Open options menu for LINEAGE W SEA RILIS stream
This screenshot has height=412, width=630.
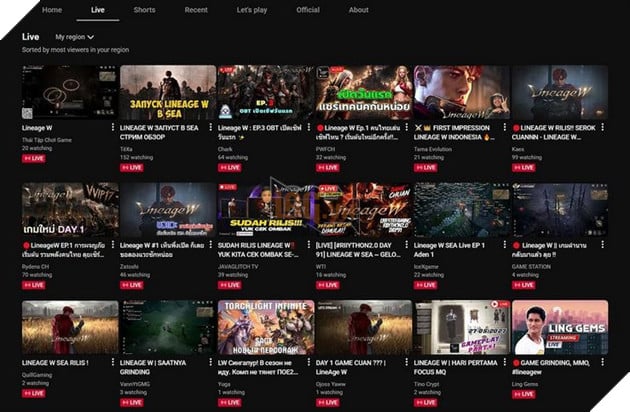[x=112, y=362]
